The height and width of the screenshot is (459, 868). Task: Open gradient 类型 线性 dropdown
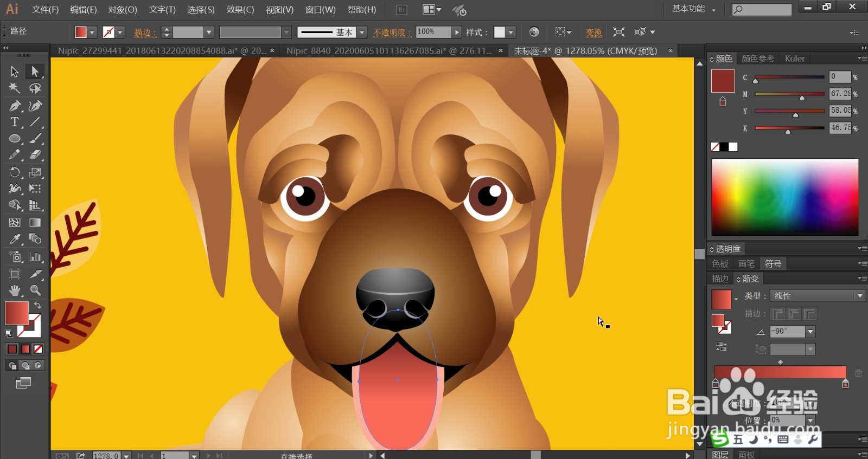(859, 295)
